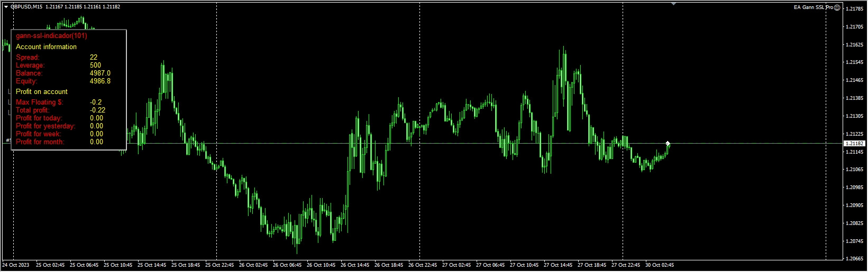Click 1.21305 on the price scale

coord(855,116)
